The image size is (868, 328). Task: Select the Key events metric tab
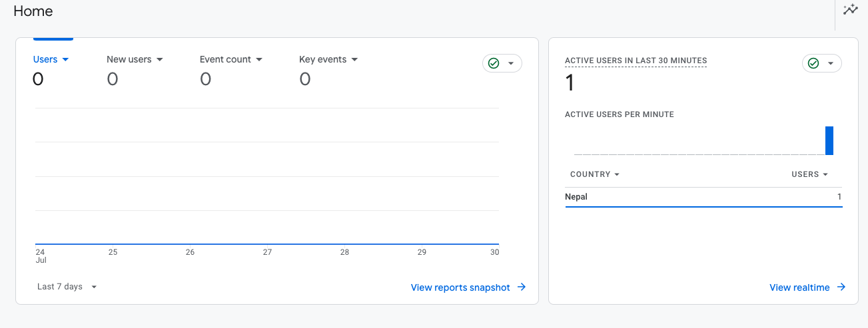328,59
